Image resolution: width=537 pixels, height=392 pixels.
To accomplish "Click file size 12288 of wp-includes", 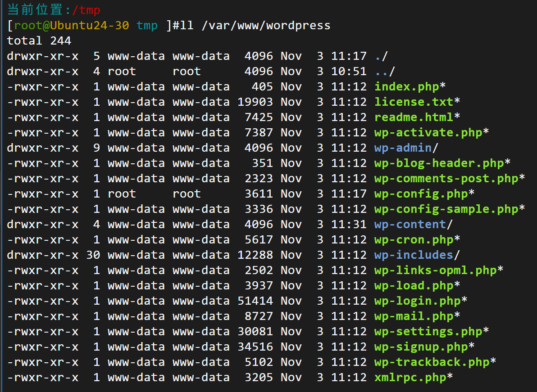I will 255,255.
